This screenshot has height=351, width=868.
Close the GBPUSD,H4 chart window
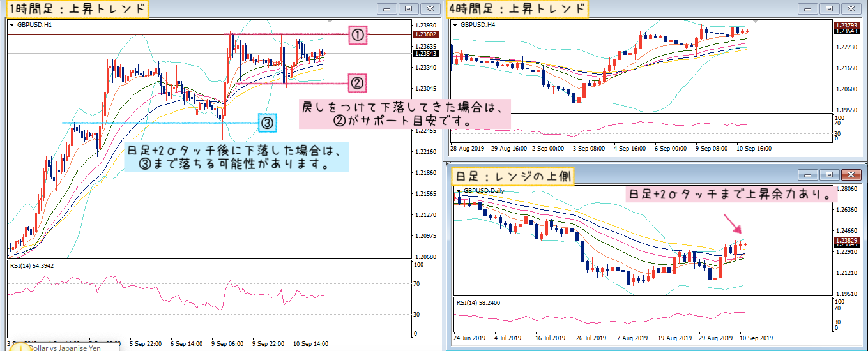point(852,9)
